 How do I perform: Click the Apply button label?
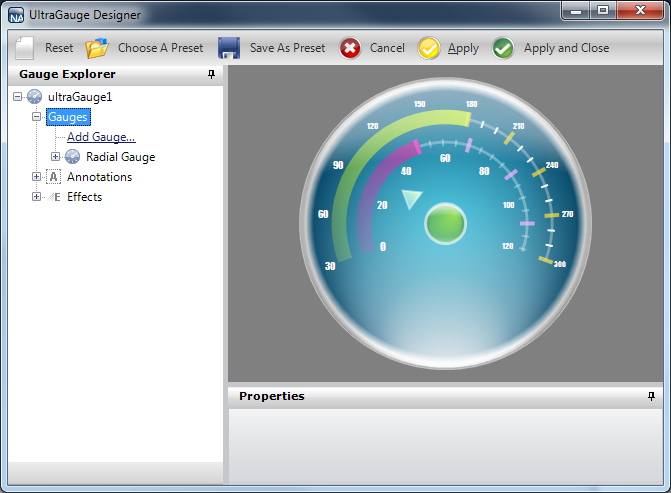[463, 49]
